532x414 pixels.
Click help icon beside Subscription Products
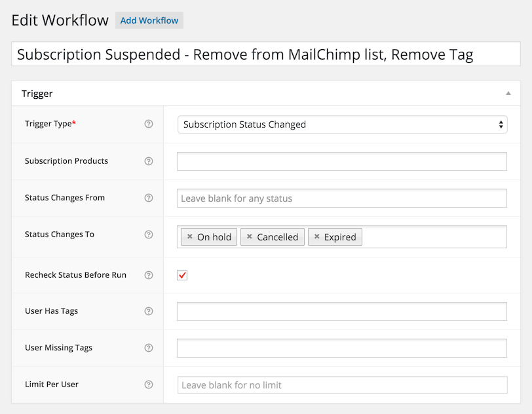coord(149,161)
